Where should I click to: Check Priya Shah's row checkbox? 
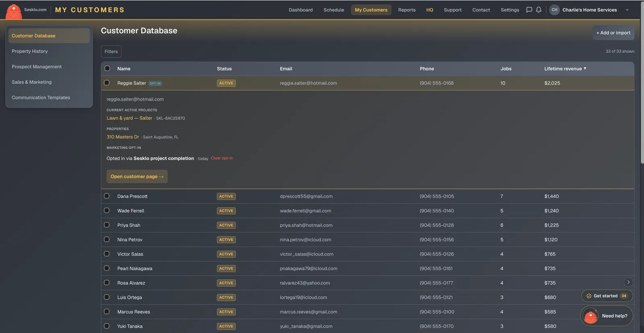(107, 225)
